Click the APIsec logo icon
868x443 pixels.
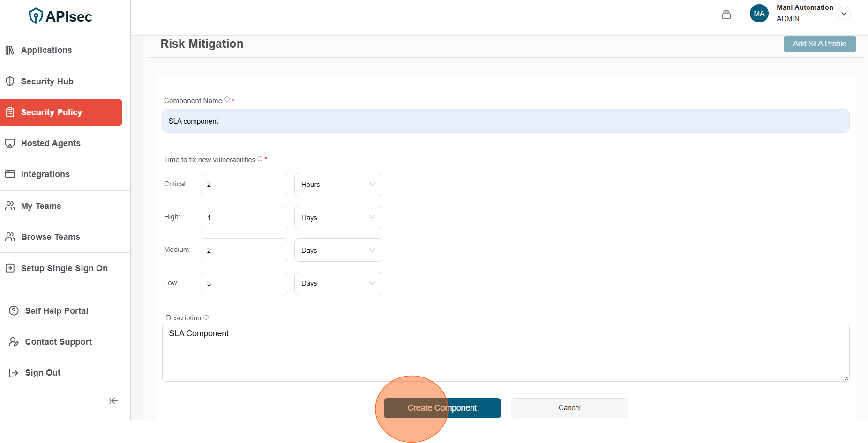pyautogui.click(x=36, y=16)
